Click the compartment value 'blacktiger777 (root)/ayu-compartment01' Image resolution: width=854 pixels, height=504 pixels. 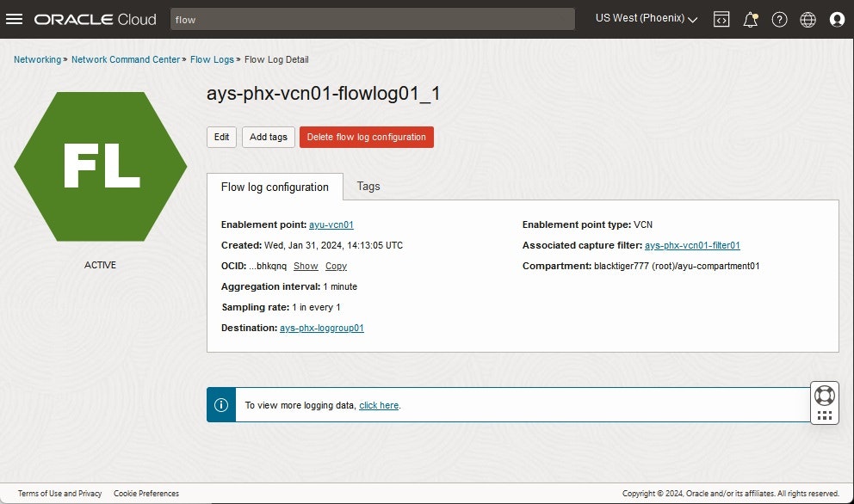click(677, 266)
